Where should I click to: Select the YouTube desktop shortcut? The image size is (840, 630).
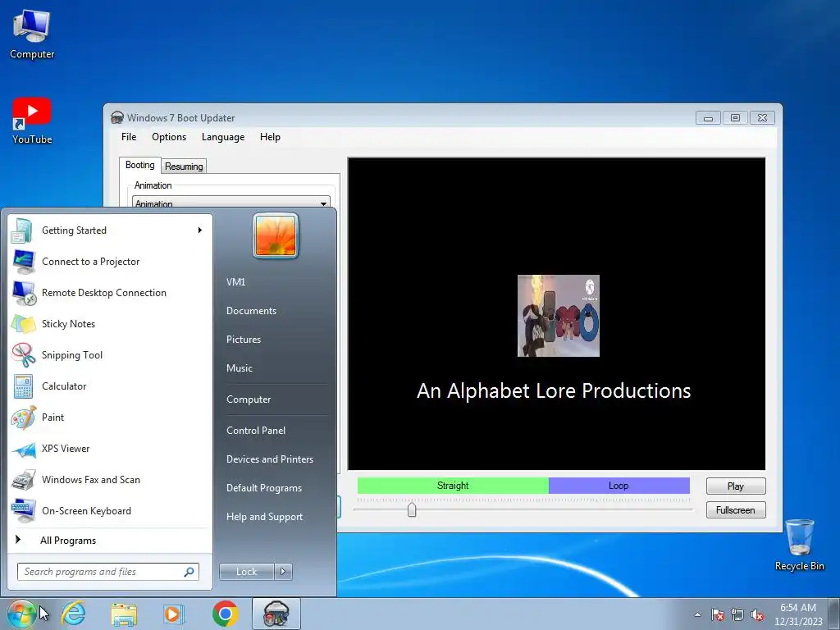[x=32, y=121]
